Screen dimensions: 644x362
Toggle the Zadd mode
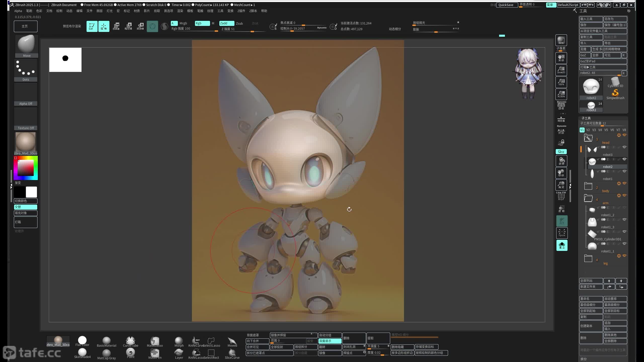pyautogui.click(x=227, y=23)
